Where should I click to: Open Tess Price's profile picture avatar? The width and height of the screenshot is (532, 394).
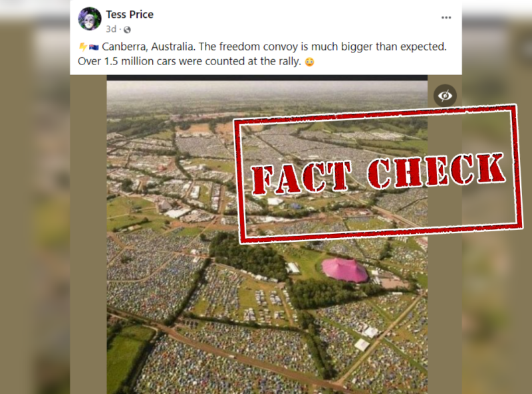click(90, 19)
